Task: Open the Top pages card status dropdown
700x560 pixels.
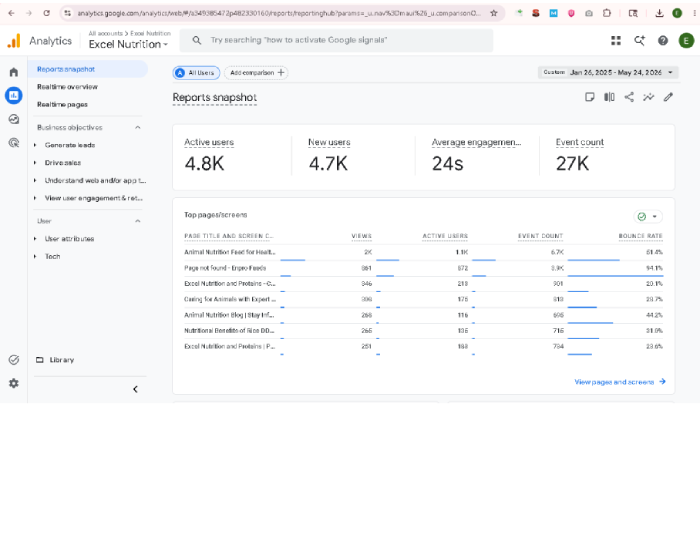Action: [x=648, y=217]
